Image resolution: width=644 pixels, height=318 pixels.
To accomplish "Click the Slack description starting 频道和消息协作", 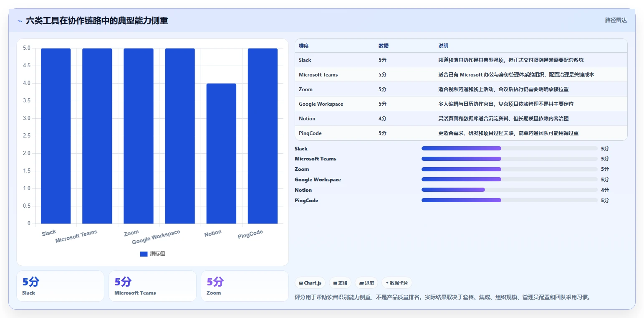I will (511, 60).
